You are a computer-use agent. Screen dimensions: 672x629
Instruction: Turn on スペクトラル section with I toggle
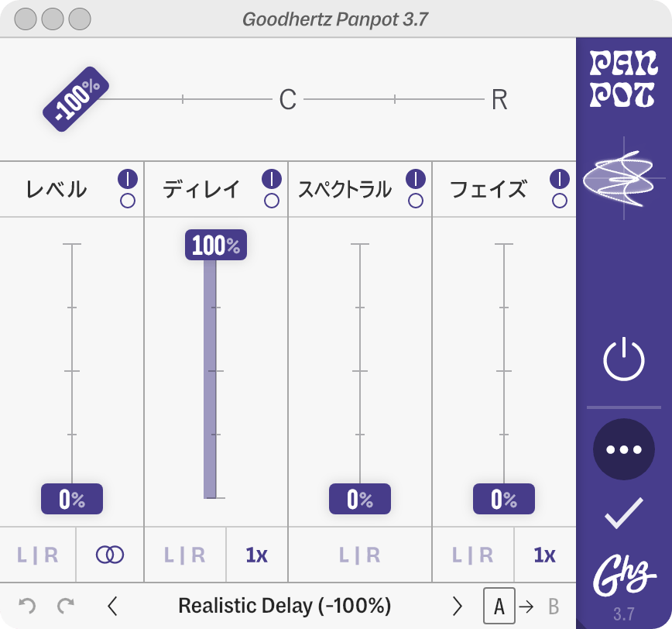tap(416, 179)
